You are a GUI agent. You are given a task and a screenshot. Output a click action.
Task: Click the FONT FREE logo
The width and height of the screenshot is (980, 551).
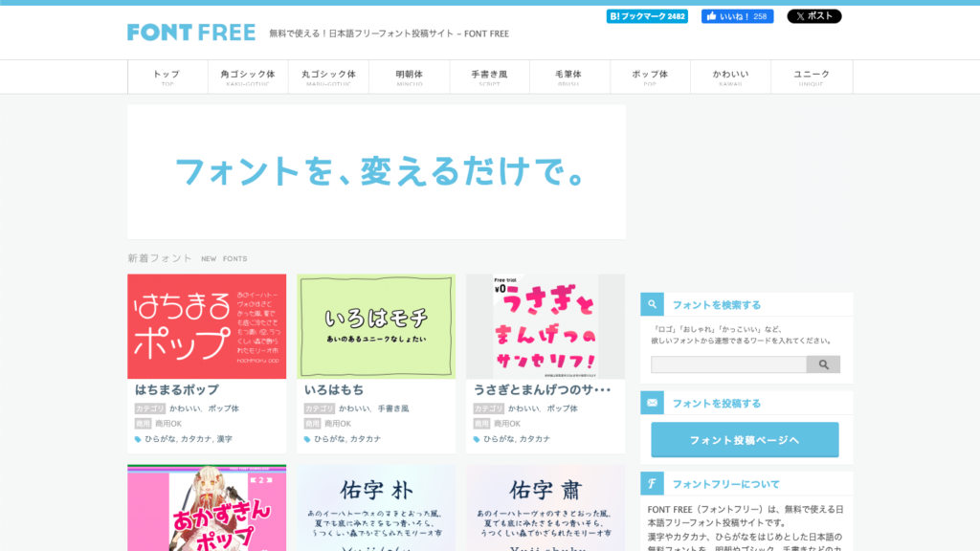point(190,32)
